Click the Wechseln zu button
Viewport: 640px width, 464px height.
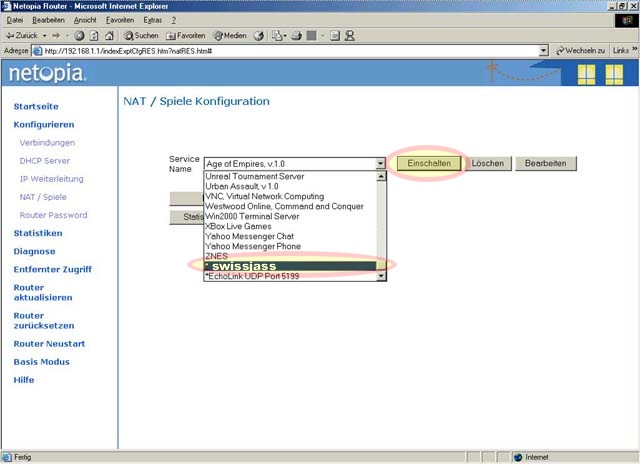coord(580,51)
